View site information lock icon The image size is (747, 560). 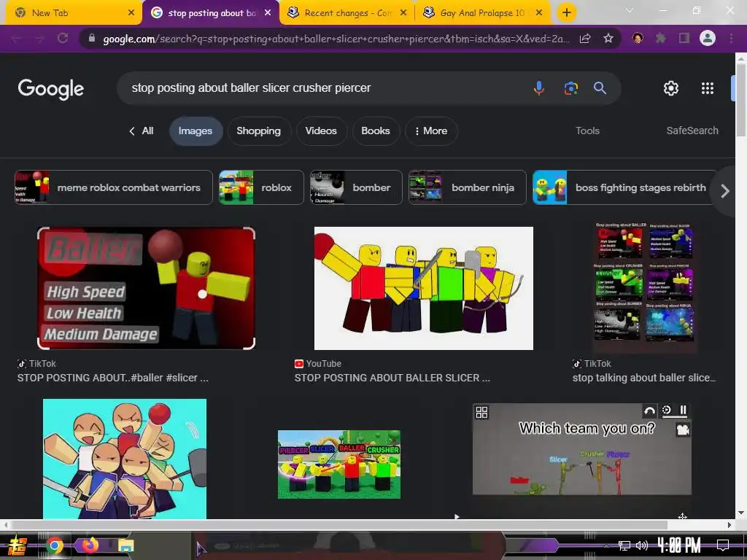92,38
